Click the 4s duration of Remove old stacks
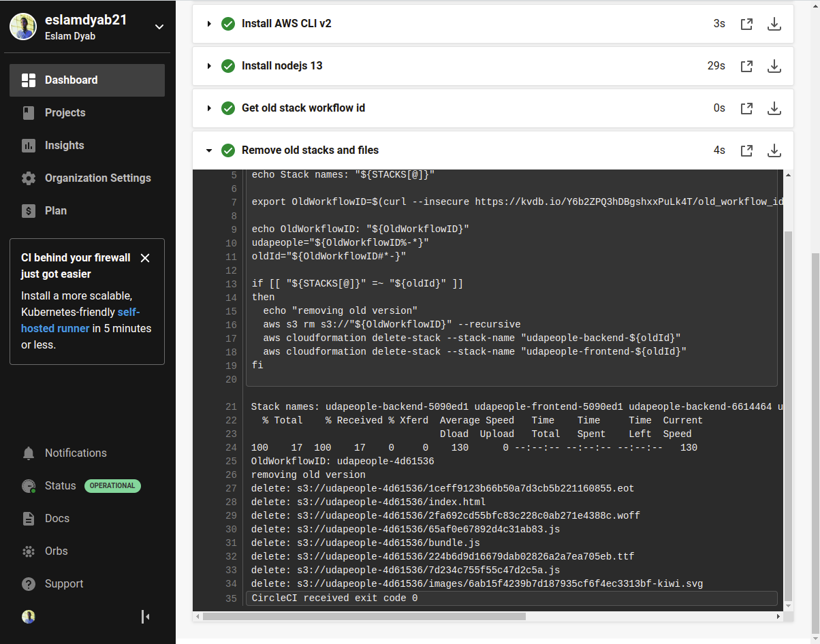 719,150
